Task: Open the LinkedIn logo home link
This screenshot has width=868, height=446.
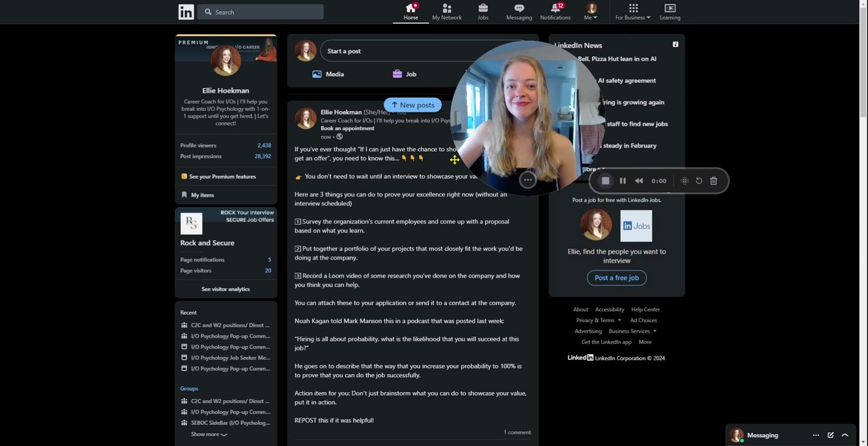Action: coord(186,12)
